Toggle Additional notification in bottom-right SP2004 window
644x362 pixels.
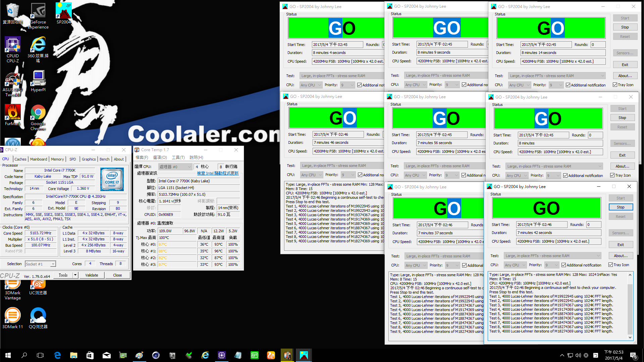563,265
